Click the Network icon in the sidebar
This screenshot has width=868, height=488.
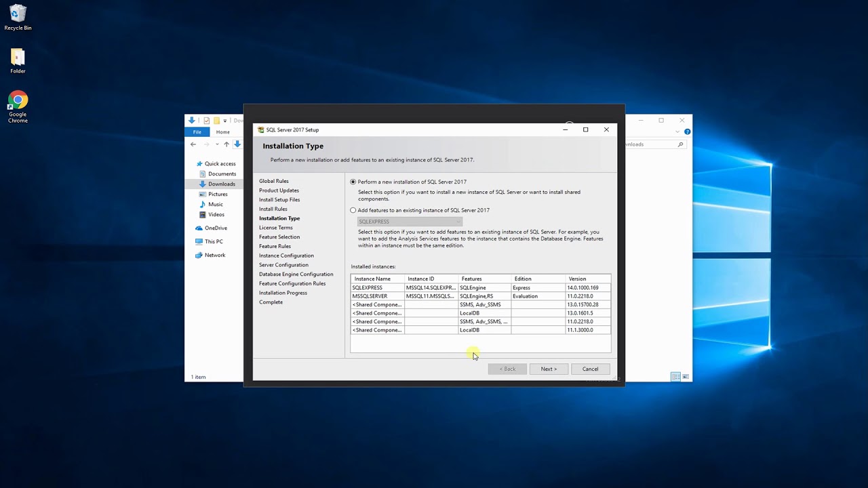pos(199,255)
